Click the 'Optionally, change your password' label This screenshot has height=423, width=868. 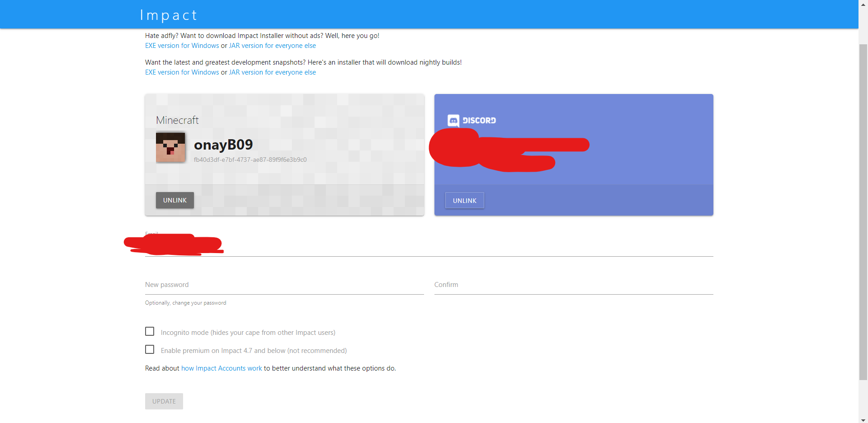pyautogui.click(x=185, y=302)
